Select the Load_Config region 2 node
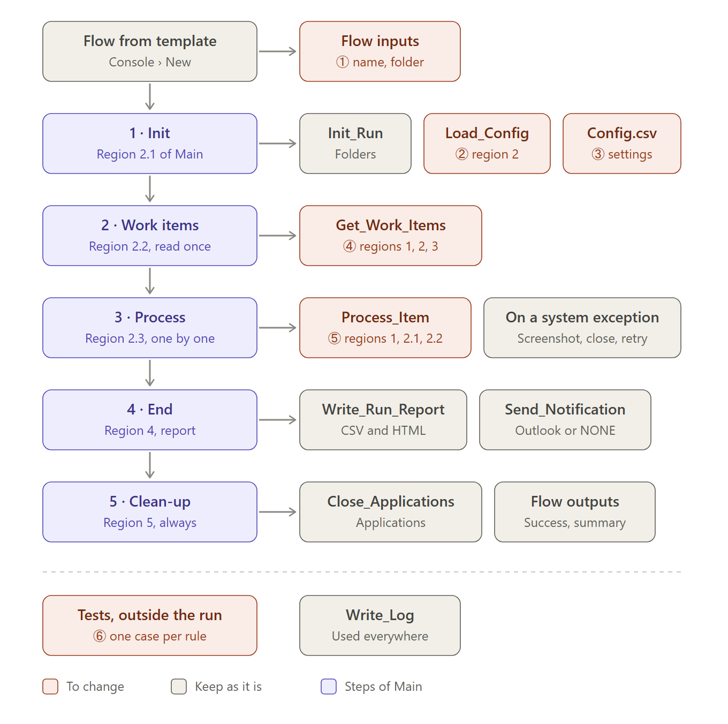The image size is (728, 724). point(487,144)
